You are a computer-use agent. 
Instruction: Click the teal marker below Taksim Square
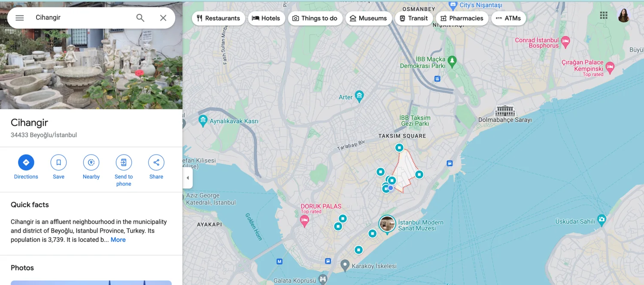tap(399, 148)
